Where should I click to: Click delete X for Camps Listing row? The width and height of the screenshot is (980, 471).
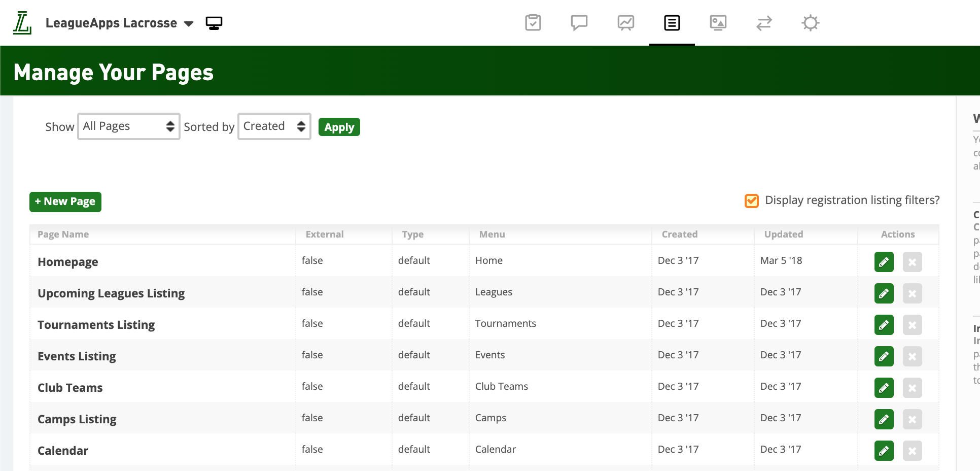click(x=913, y=419)
